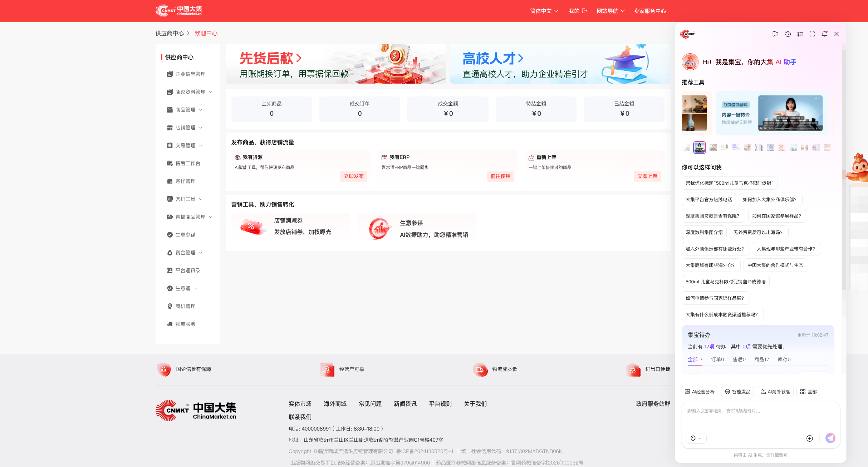This screenshot has width=868, height=467.
Task: Open 高校人才 promotional banner
Action: click(560, 64)
